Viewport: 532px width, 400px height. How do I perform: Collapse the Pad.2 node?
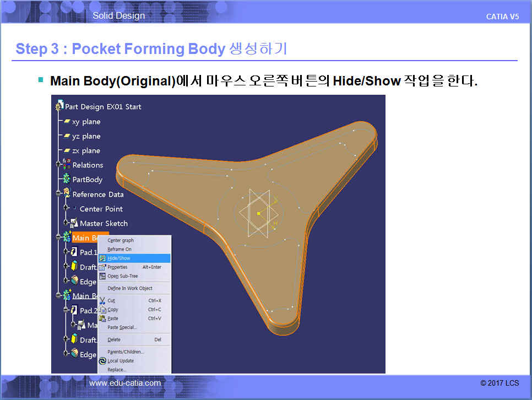coord(65,310)
